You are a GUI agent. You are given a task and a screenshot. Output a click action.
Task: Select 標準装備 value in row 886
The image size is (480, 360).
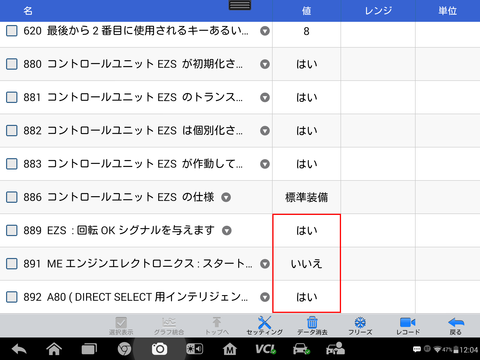tap(306, 197)
